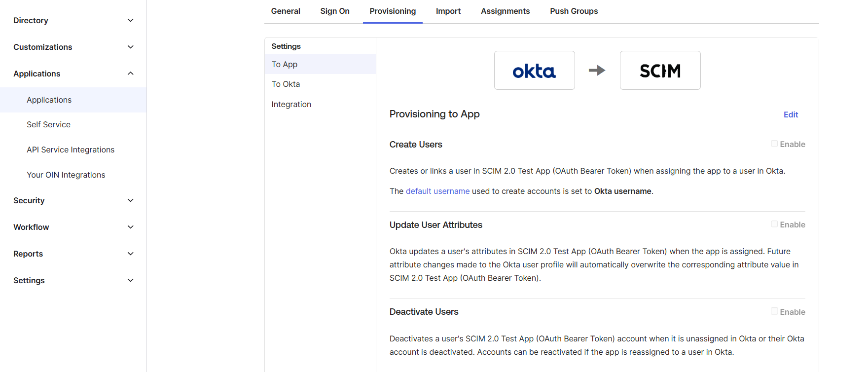Screen dimensions: 868x372
Task: Switch to the Sign On tab
Action: (335, 11)
